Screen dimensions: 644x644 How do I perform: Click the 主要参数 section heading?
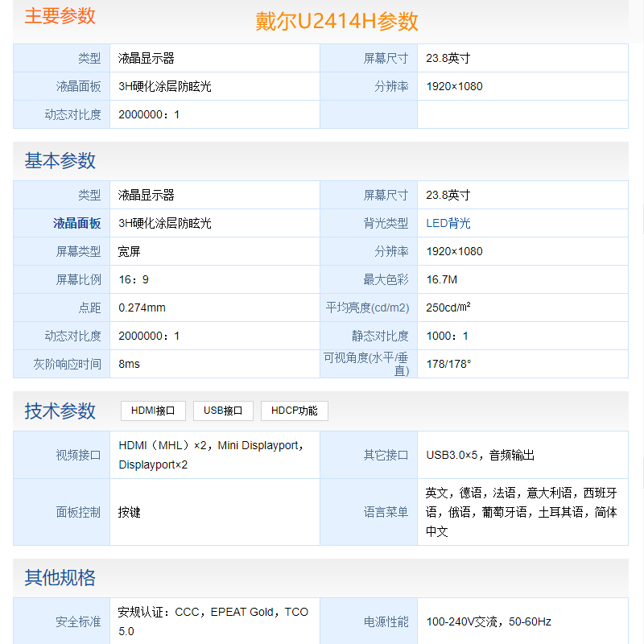[x=60, y=16]
